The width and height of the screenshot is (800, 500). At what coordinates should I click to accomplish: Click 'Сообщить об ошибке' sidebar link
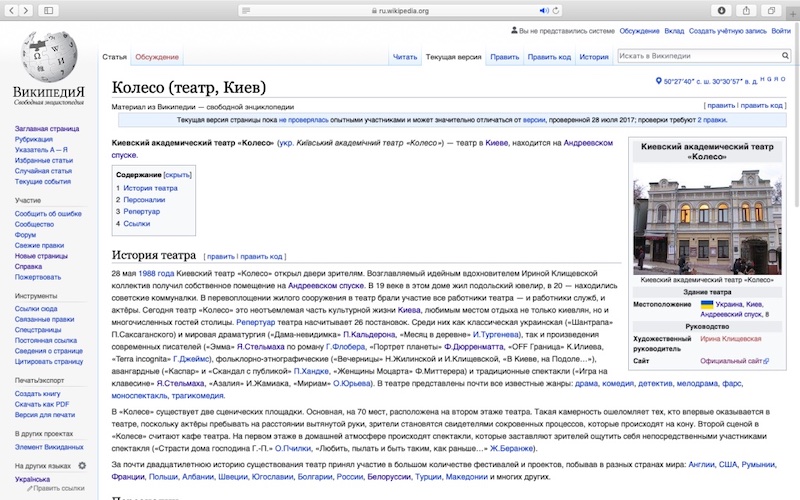tap(48, 214)
